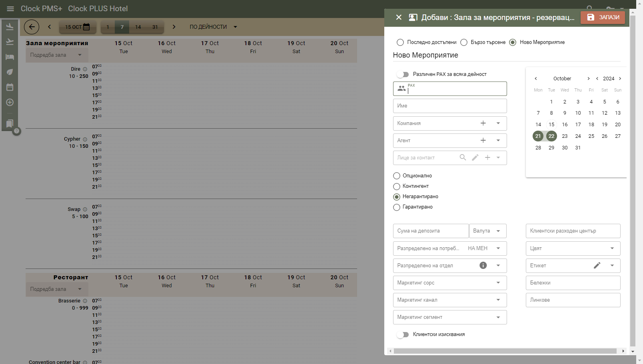This screenshot has height=364, width=643.
Task: Assign to me with НА МЕН
Action: (x=478, y=249)
